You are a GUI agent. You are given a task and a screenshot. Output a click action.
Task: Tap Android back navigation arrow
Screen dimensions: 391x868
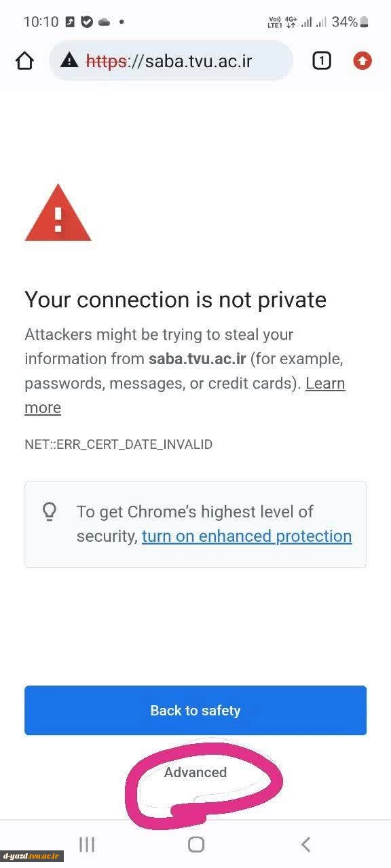(x=305, y=844)
